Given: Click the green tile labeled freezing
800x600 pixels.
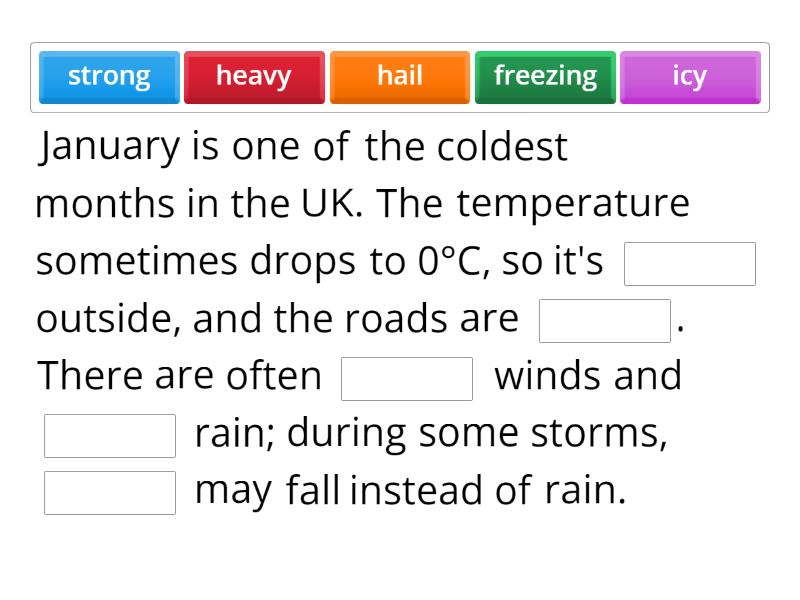Looking at the screenshot, I should 545,76.
